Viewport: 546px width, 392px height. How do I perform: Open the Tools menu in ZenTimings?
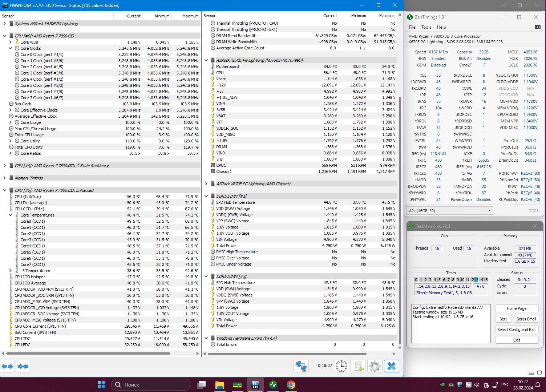click(426, 27)
